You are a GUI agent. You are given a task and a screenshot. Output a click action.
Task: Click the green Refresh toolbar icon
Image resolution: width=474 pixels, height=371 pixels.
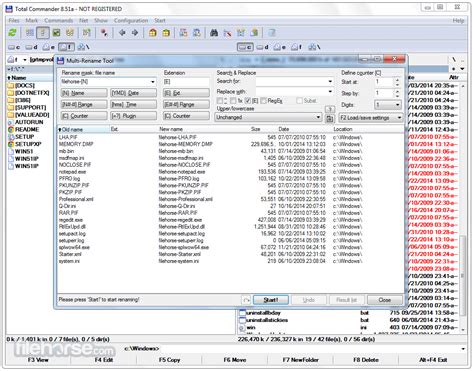pos(13,33)
